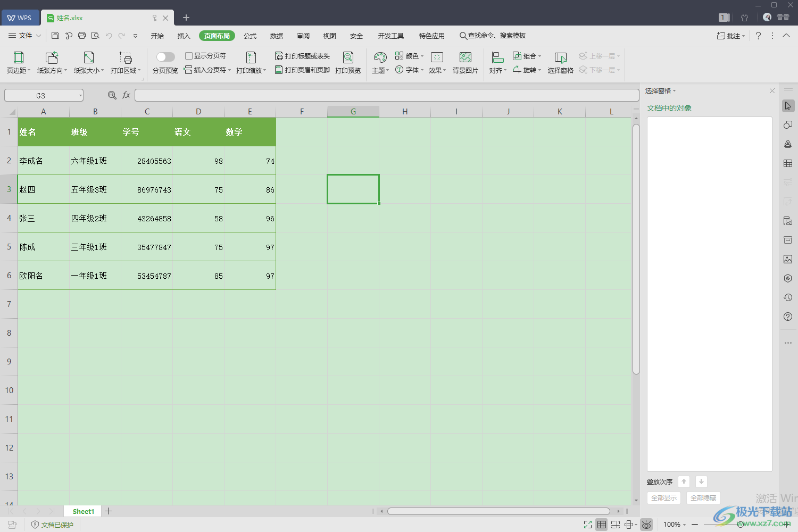Viewport: 798px width, 532px height.
Task: Select cell containing 李成名
Action: coord(44,161)
